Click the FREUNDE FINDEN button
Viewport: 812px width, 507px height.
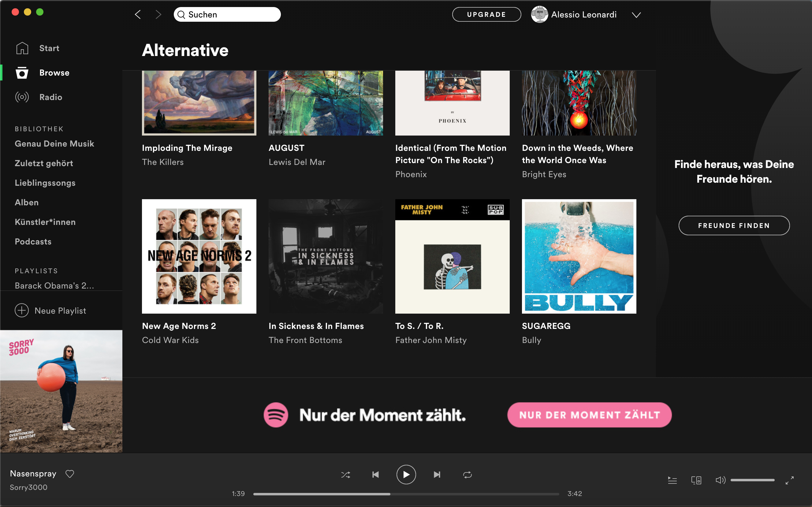[x=734, y=226]
